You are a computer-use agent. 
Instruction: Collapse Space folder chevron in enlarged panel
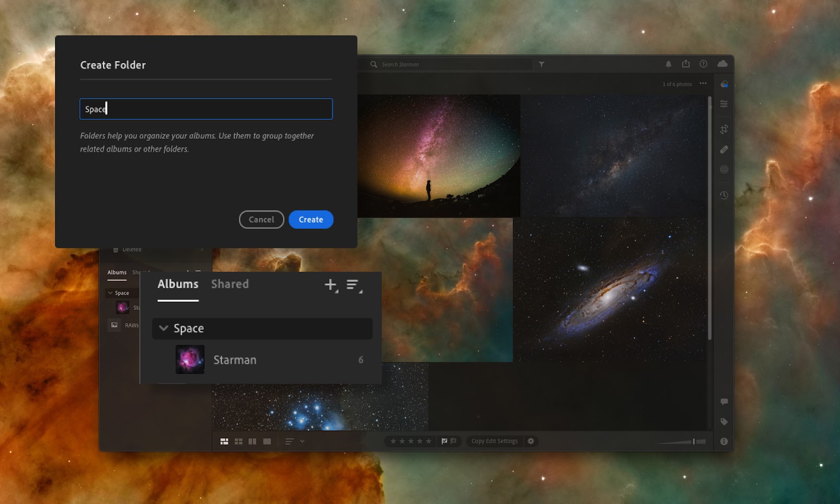(163, 328)
